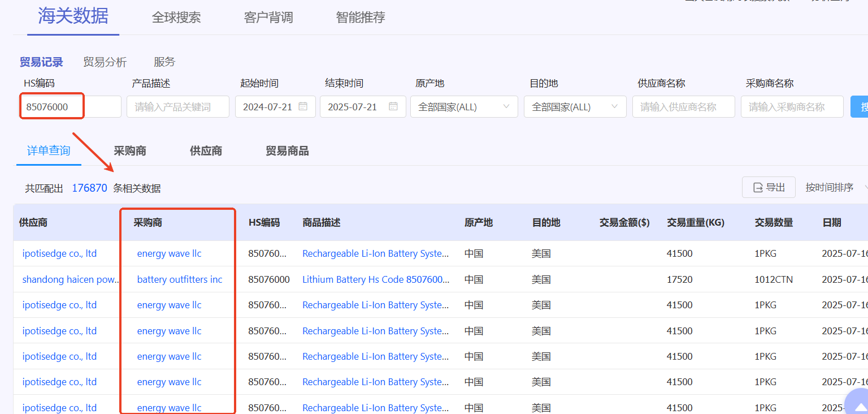Open Lithium Battery Hs Code description link
Screen dimensions: 868x414
point(376,279)
